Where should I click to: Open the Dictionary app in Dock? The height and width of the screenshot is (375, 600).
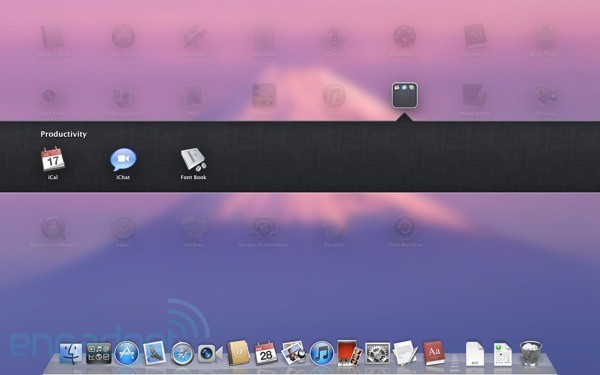pos(434,352)
